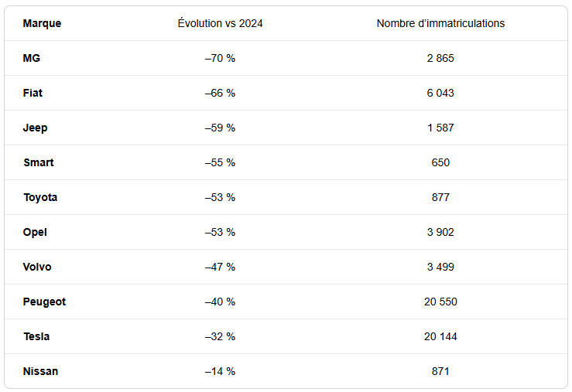
Task: Click the Smart brand row label
Action: [39, 162]
